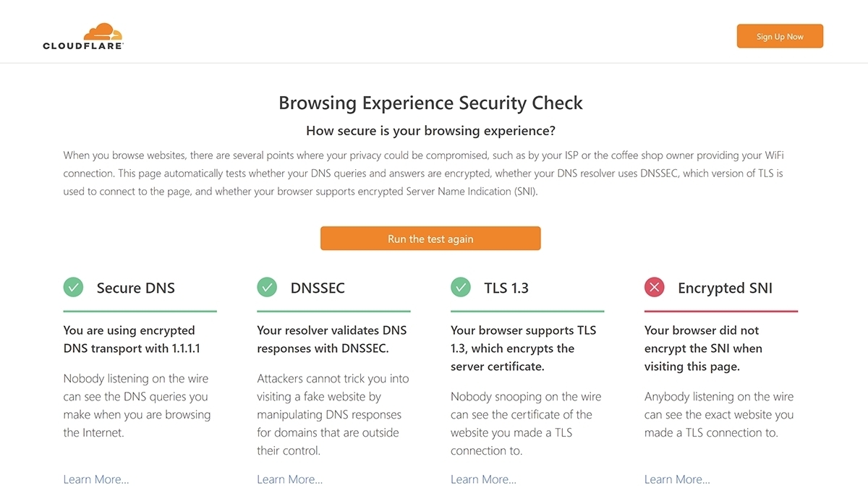Click "Nobody listening on the wire" paragraph
Image resolution: width=868 pixels, height=488 pixels.
point(137,406)
